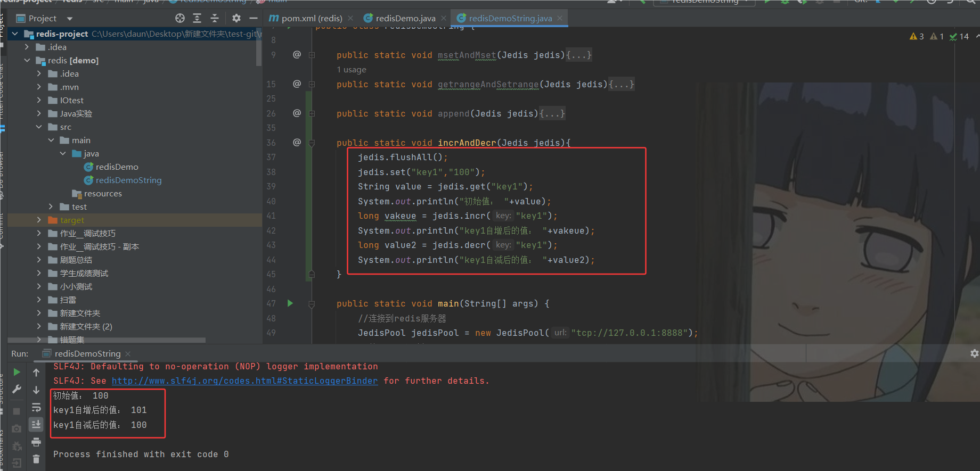Click the @ gutter icon on line 9
The image size is (980, 471).
297,54
